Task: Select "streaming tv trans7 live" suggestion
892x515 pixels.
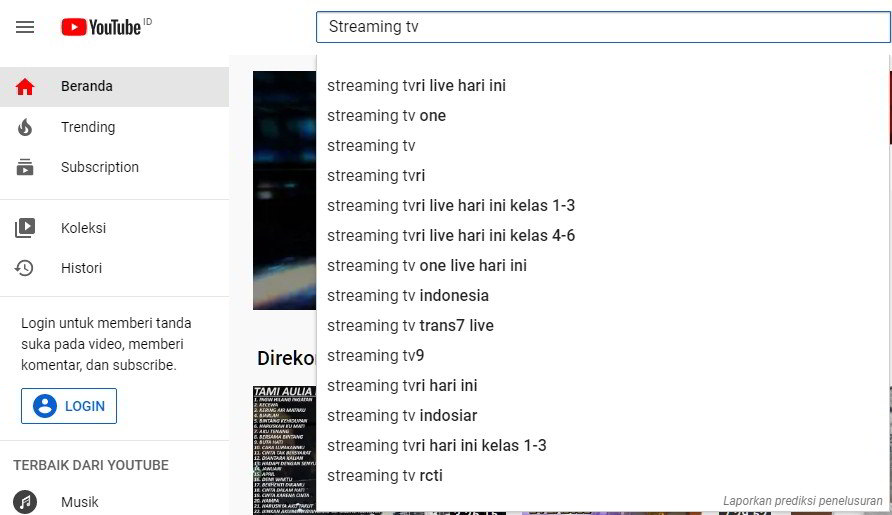Action: 410,326
